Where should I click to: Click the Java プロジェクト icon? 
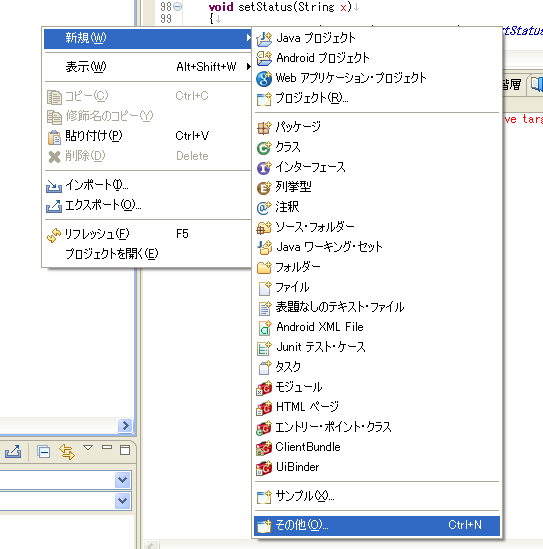(x=264, y=39)
